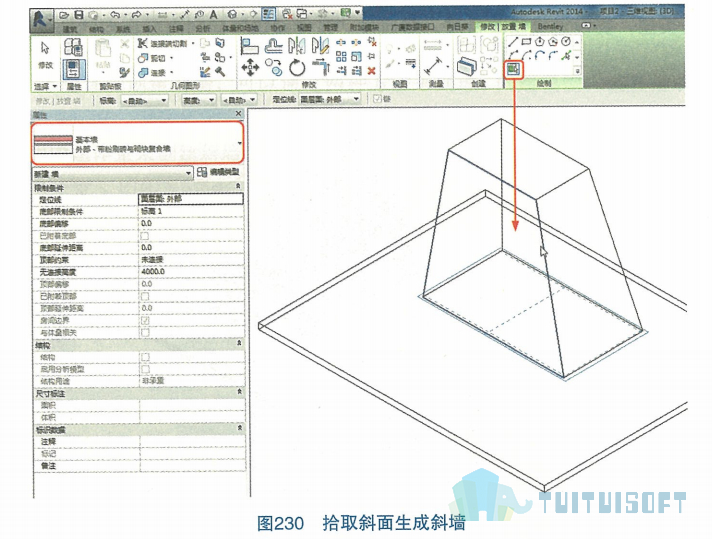This screenshot has width=712, height=539.
Task: Edit the 无连接高度 value 4000.0
Action: 191,272
